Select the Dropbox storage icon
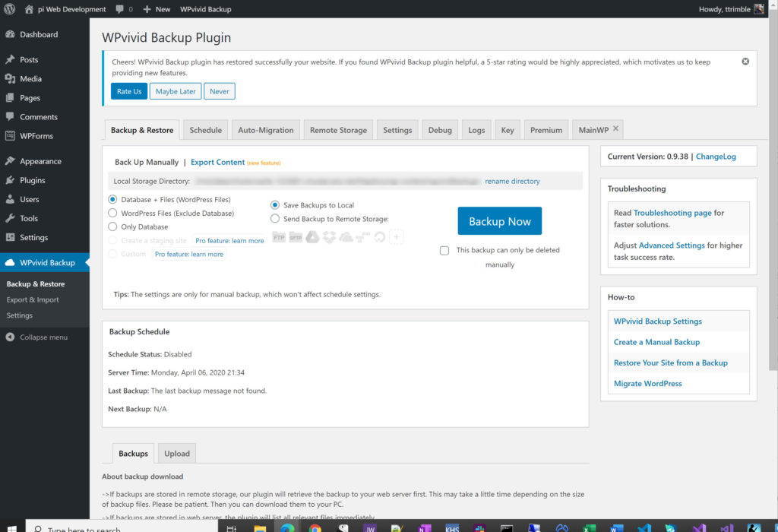 [x=330, y=237]
